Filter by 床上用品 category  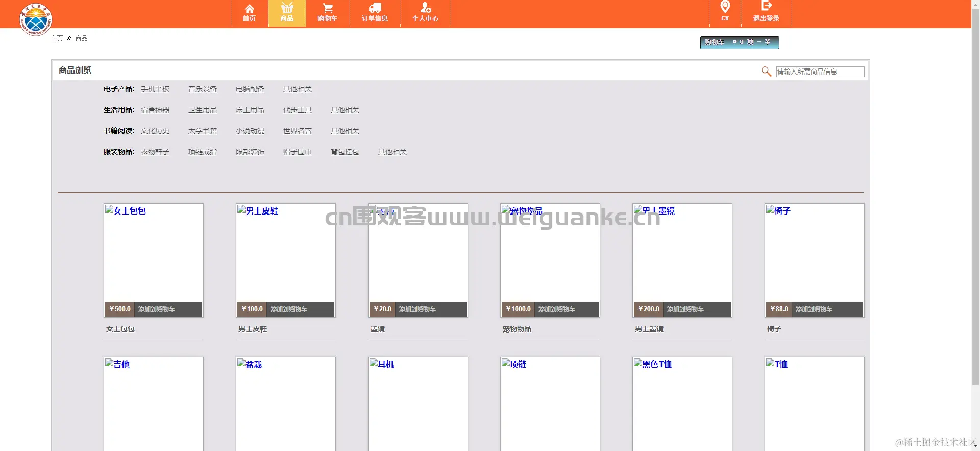tap(250, 110)
